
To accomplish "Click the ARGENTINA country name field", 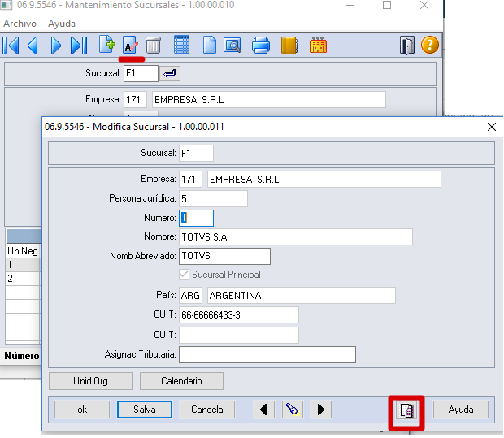I will click(x=301, y=295).
